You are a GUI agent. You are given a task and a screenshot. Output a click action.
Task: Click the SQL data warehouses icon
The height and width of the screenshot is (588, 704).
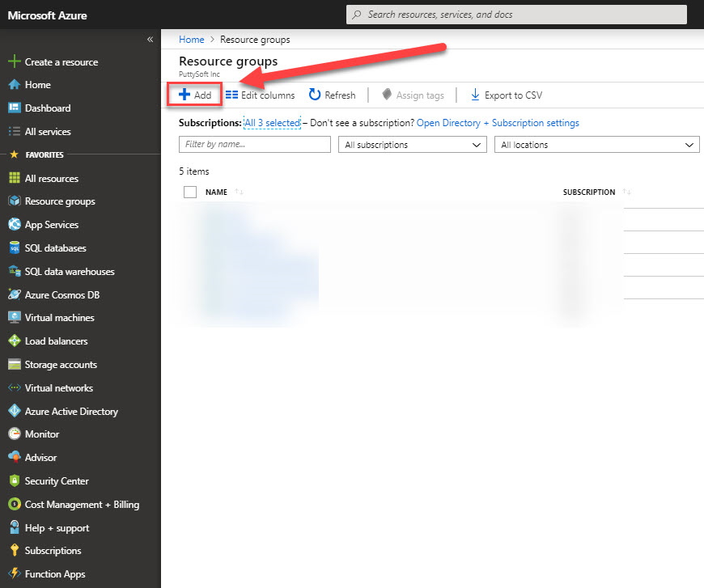pyautogui.click(x=15, y=271)
